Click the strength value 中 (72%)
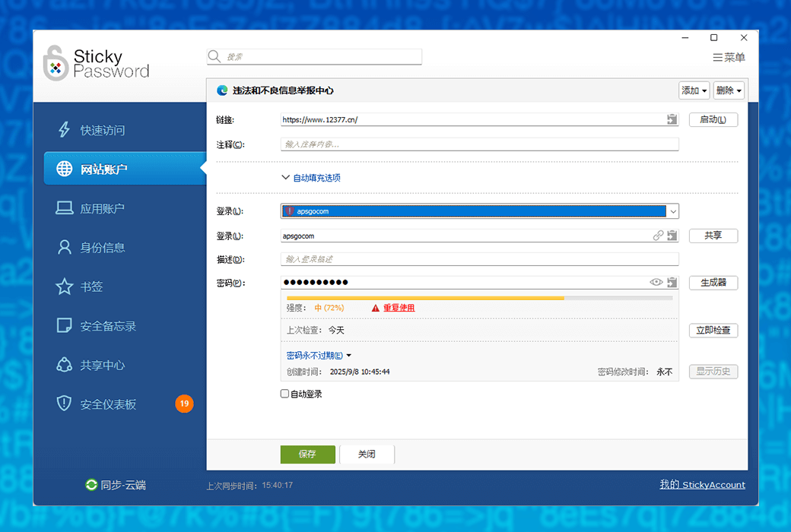The image size is (791, 532). pyautogui.click(x=329, y=308)
